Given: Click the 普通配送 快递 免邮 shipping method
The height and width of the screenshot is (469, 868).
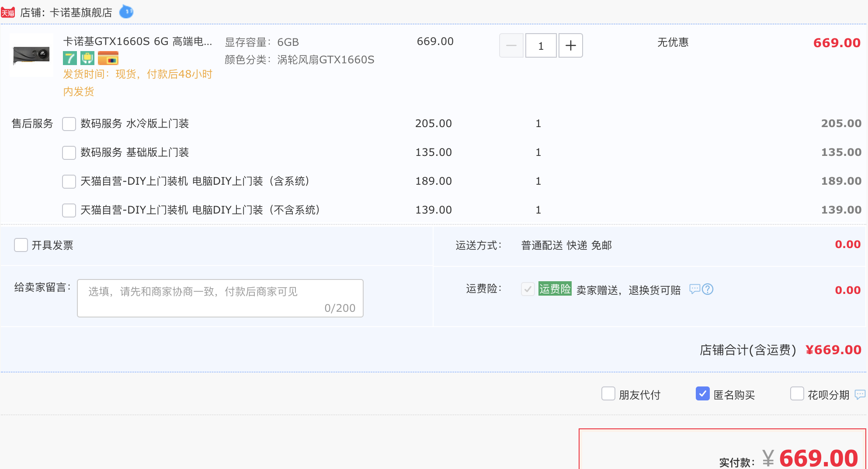Looking at the screenshot, I should point(566,245).
